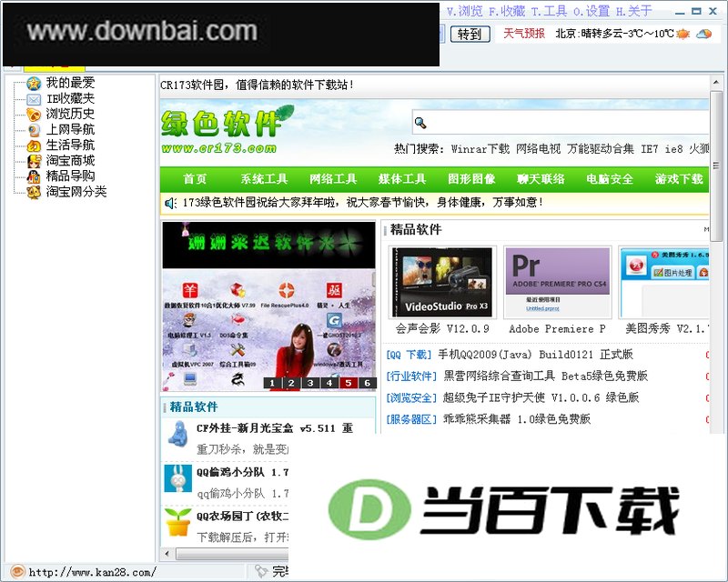This screenshot has height=582, width=728.
Task: Open IE收藏夹 tree item
Action: (70, 98)
